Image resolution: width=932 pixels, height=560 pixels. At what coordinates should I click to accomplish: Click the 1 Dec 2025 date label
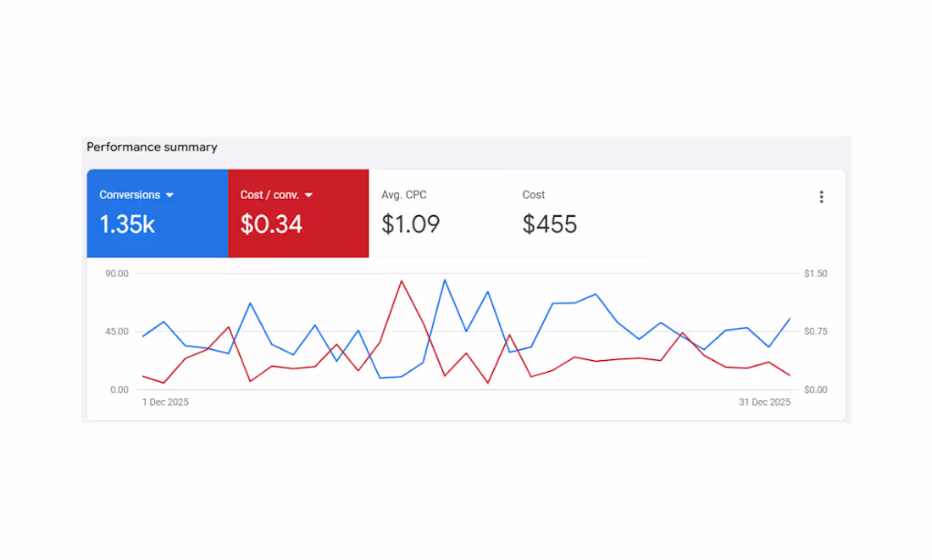(x=165, y=402)
